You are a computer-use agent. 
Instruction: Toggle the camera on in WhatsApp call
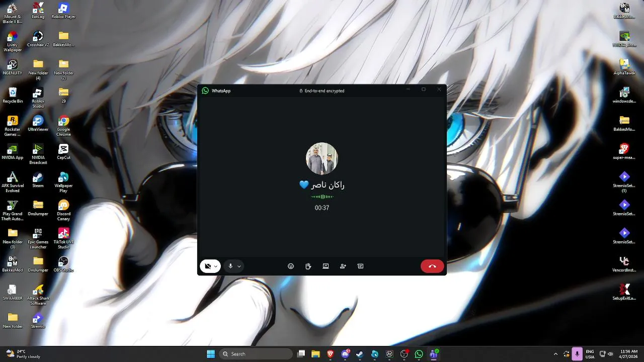207,266
